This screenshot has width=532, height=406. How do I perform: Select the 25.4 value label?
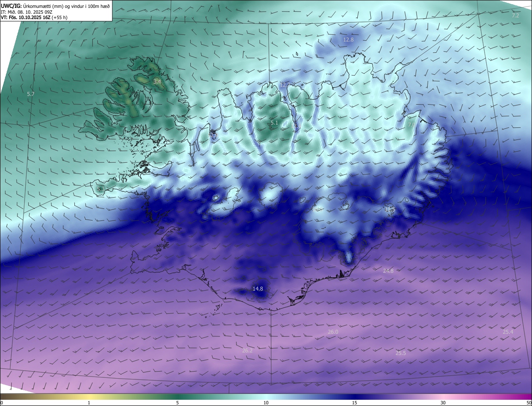508,332
